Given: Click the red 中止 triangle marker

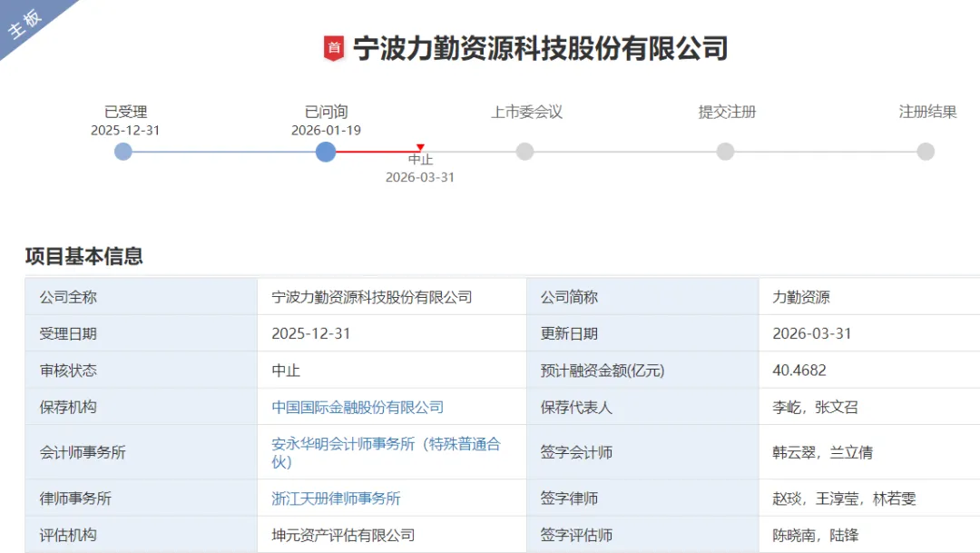Looking at the screenshot, I should [x=420, y=148].
